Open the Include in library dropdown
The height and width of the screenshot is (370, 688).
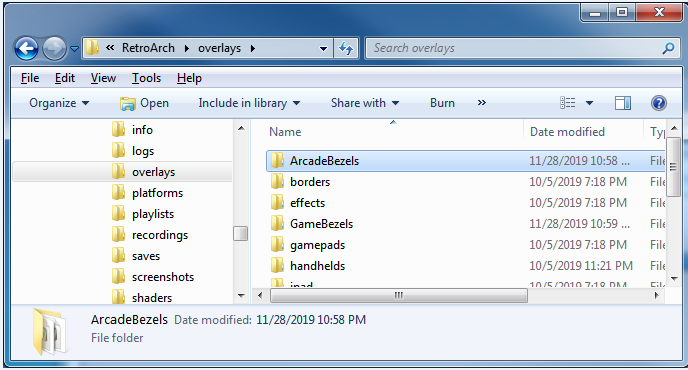tap(249, 103)
